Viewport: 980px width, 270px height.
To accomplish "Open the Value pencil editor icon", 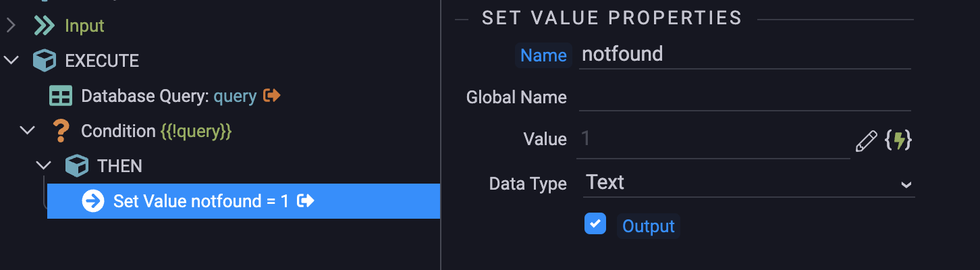I will coord(866,140).
